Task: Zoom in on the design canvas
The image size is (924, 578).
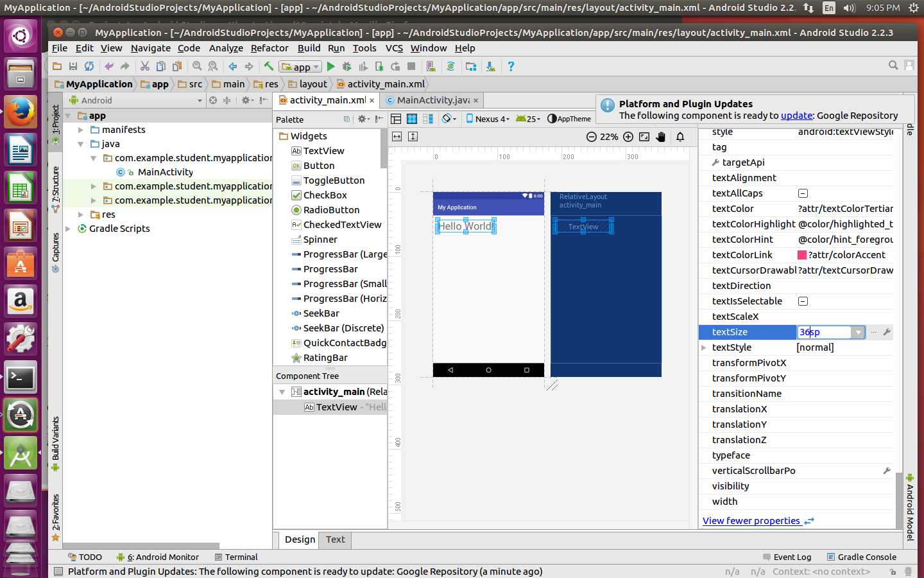Action: coord(628,137)
